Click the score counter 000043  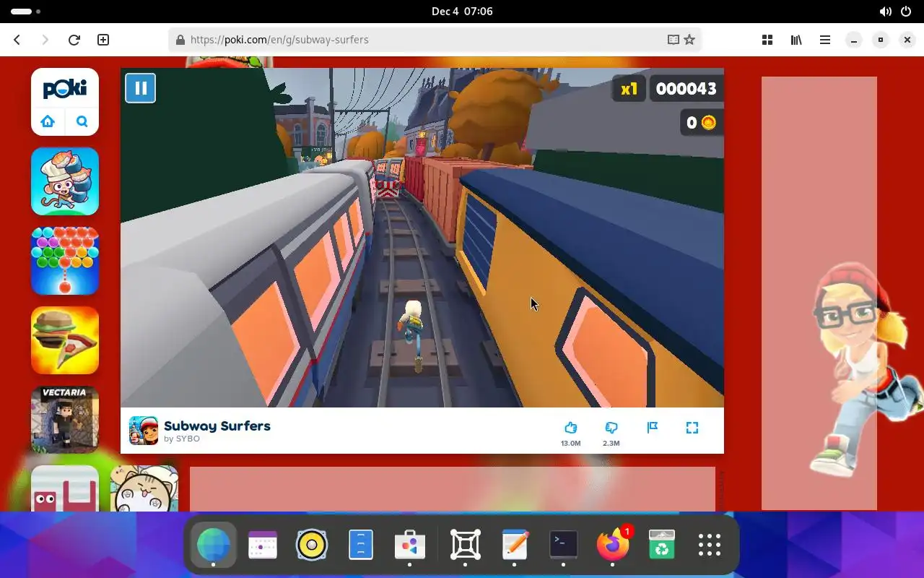click(x=686, y=89)
